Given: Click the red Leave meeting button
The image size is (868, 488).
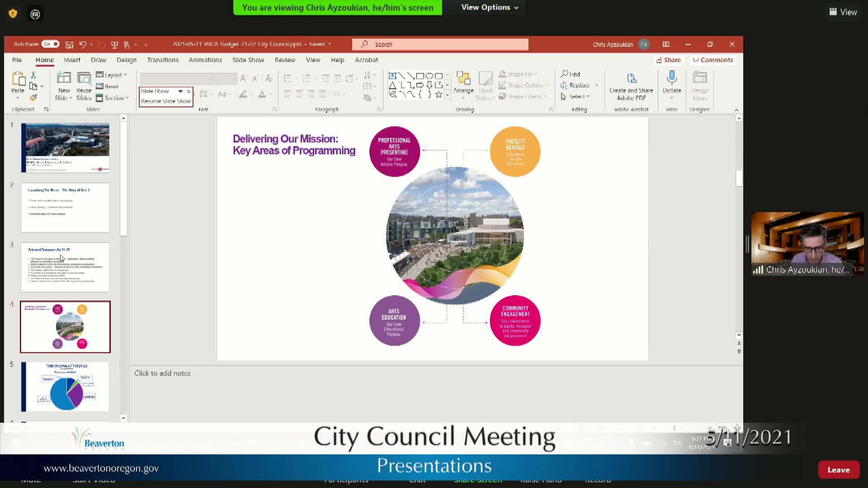Looking at the screenshot, I should pos(839,470).
